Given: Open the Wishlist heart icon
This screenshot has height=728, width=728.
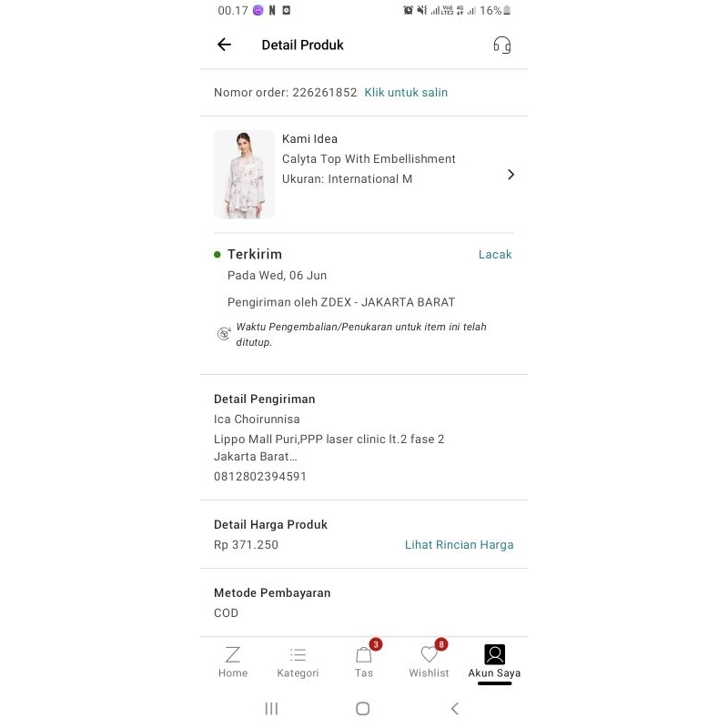Looking at the screenshot, I should [x=429, y=654].
